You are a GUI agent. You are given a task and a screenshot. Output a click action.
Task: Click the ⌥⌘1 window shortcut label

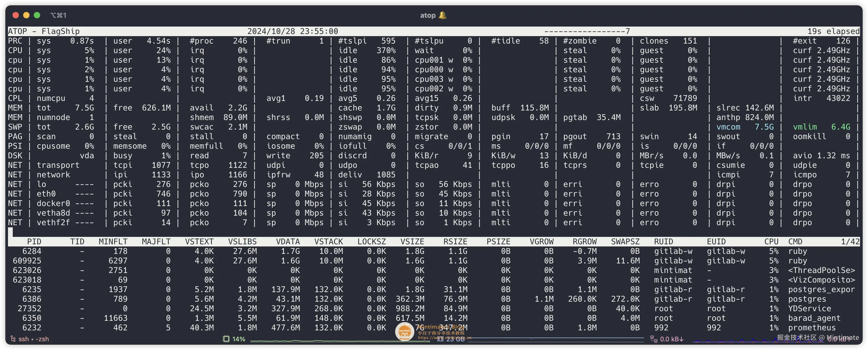point(58,15)
